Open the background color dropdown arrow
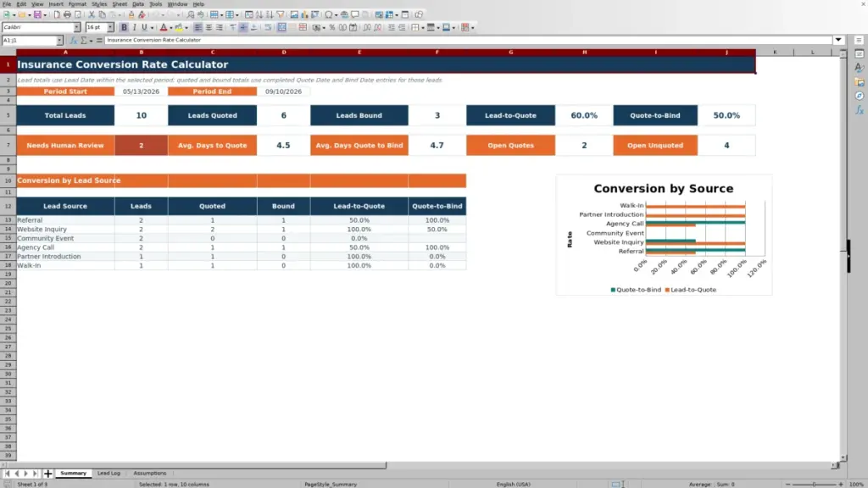Viewport: 868px width, 488px height. coord(186,28)
